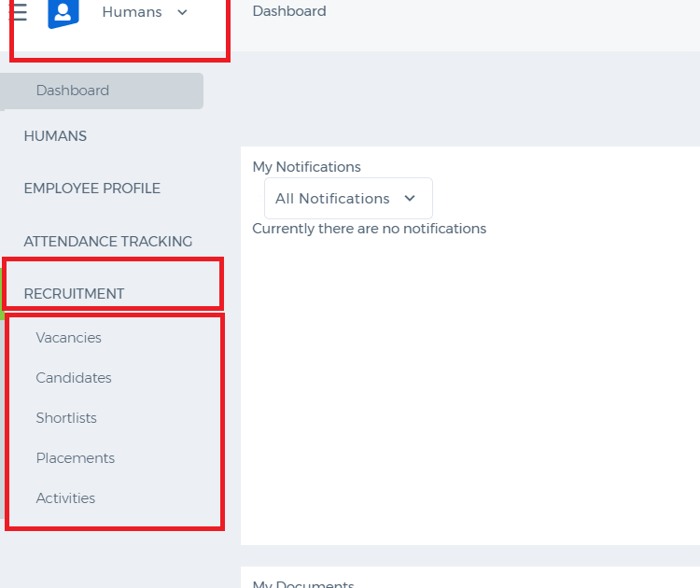Go to the Candidates page
The width and height of the screenshot is (700, 588).
tap(74, 378)
